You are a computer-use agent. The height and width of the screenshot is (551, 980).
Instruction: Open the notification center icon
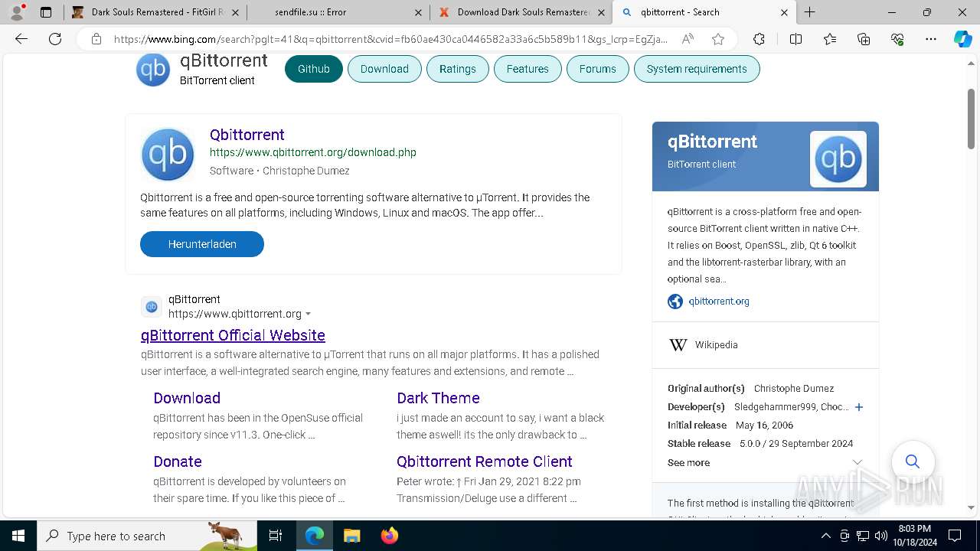point(955,536)
